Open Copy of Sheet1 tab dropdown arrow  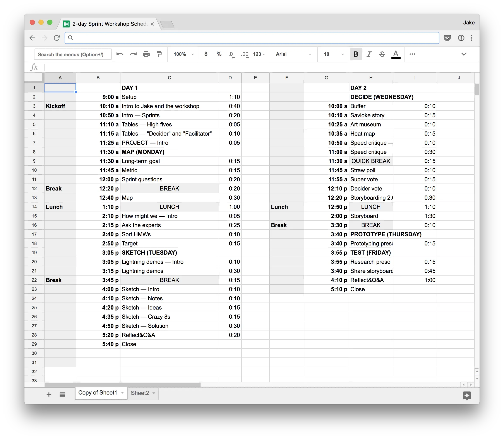122,393
